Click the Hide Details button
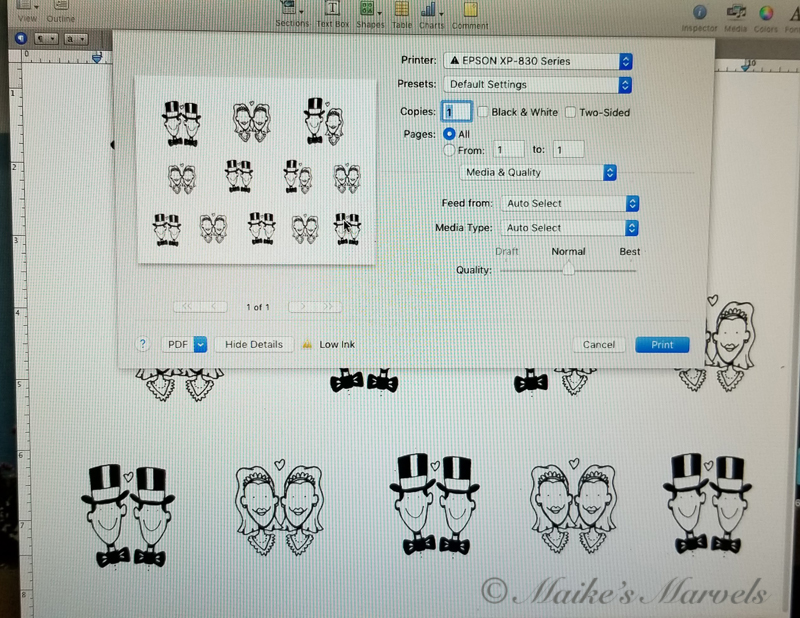 tap(253, 344)
